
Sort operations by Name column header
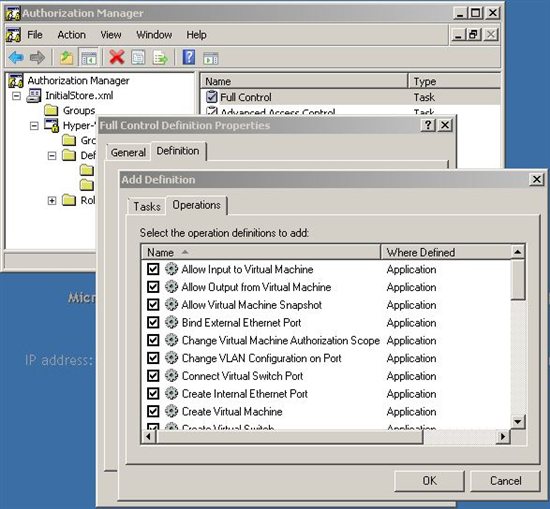(261, 252)
